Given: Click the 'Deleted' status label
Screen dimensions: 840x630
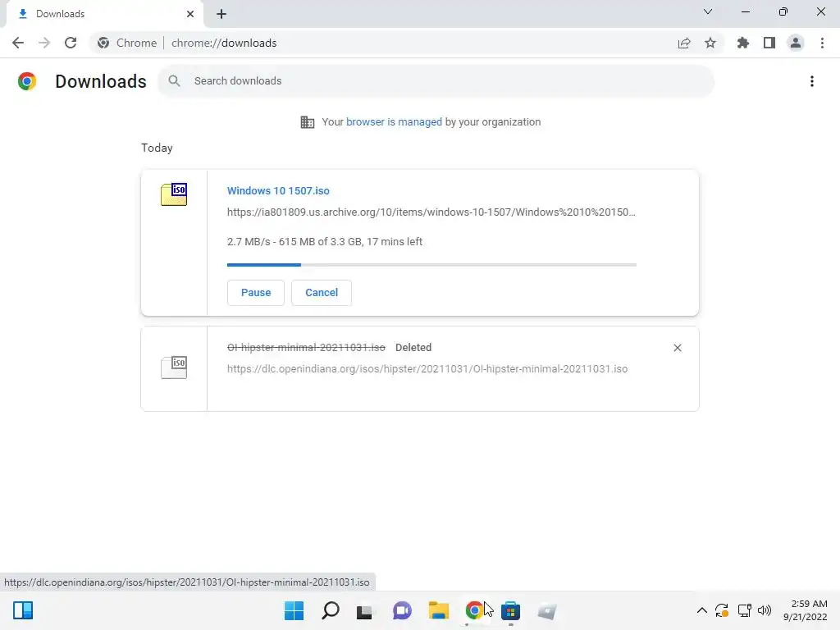Looking at the screenshot, I should [413, 347].
